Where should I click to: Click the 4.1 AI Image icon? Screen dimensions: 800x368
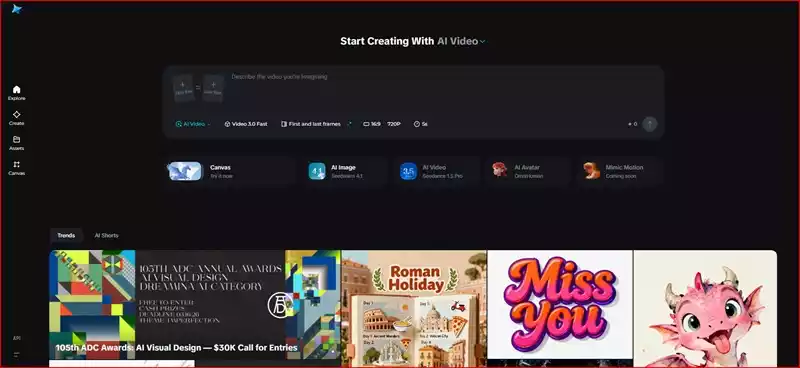click(x=317, y=171)
